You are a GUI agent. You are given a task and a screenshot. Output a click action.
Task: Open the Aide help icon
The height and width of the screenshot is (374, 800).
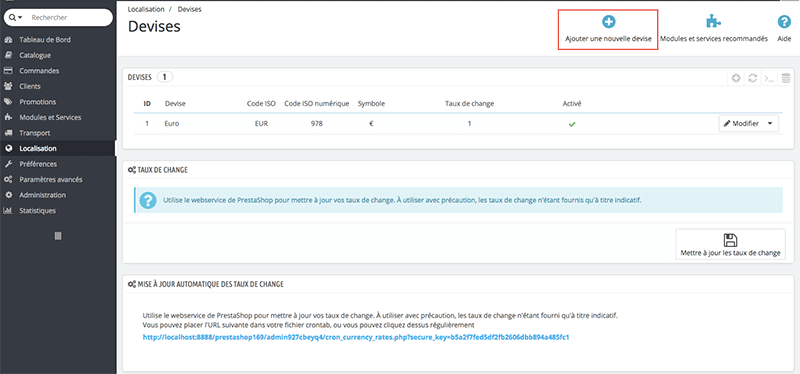[784, 21]
